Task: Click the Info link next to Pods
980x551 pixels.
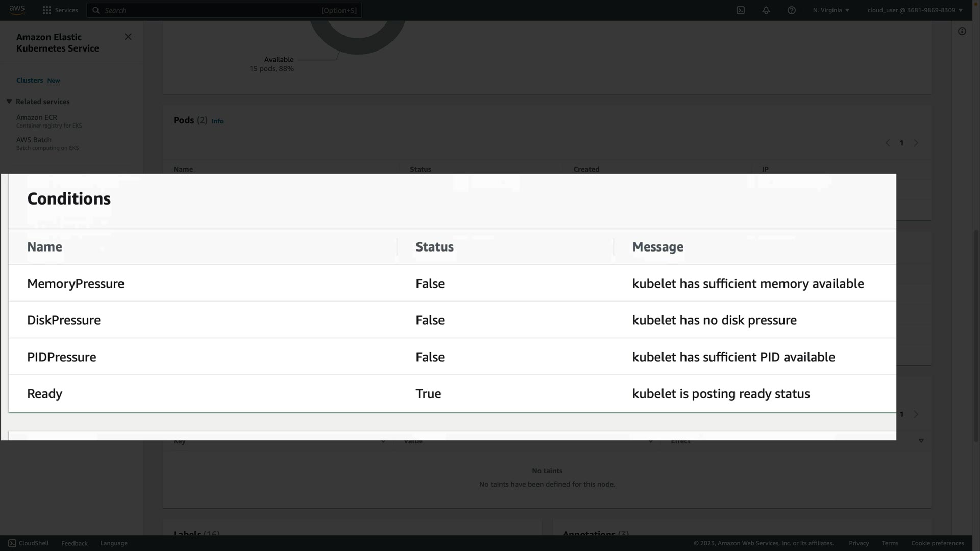Action: 217,121
